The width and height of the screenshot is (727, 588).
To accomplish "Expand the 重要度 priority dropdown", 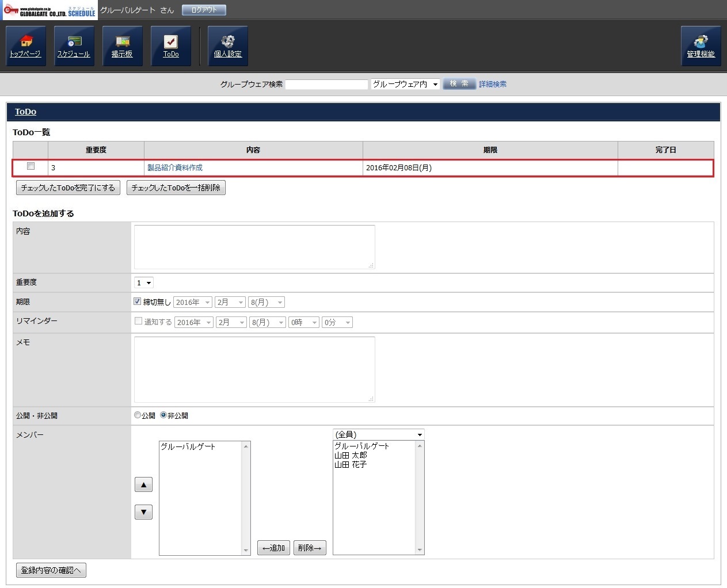I will (143, 282).
